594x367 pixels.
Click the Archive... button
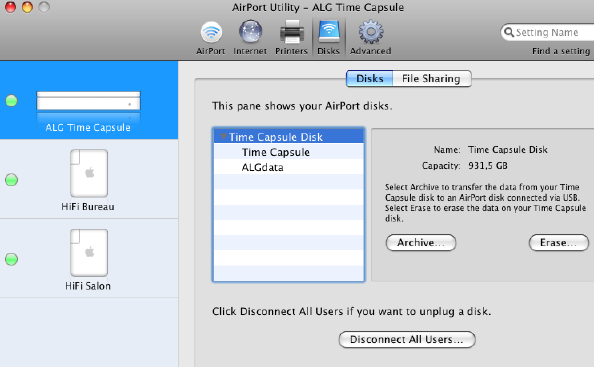pyautogui.click(x=420, y=242)
